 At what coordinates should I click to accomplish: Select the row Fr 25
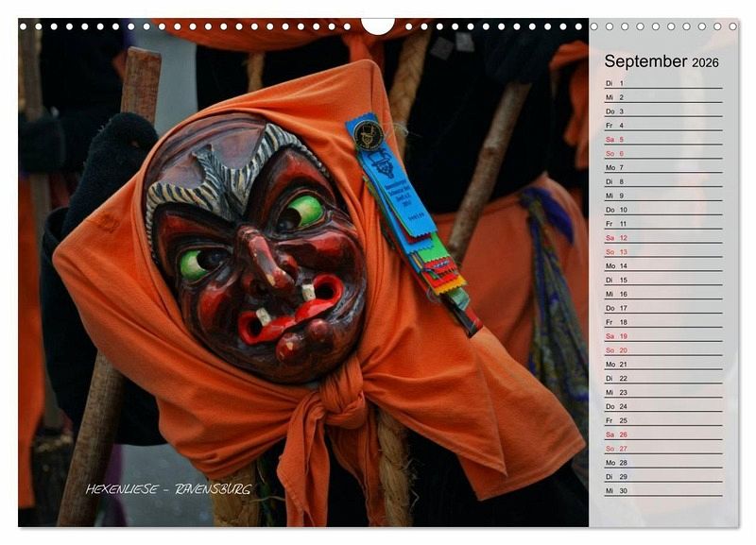663,420
